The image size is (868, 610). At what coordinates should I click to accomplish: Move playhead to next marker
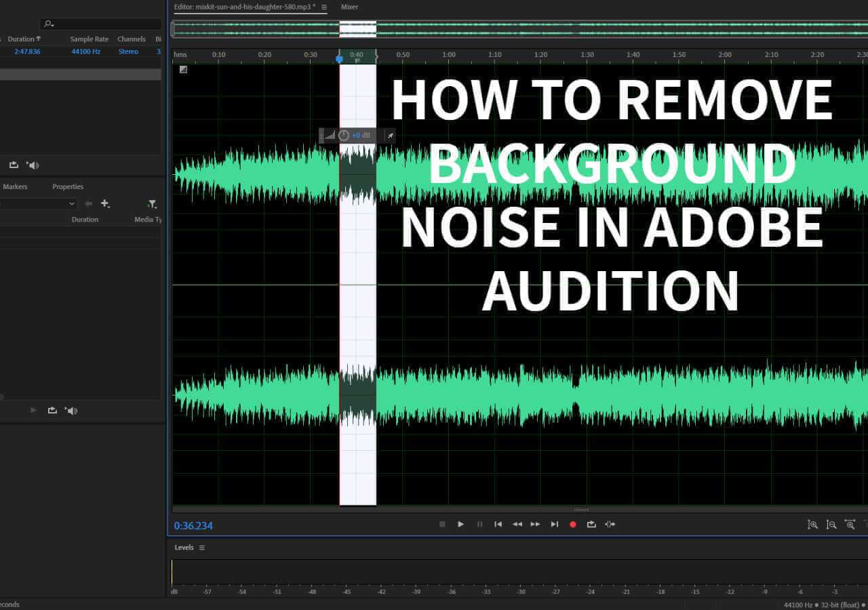point(554,524)
